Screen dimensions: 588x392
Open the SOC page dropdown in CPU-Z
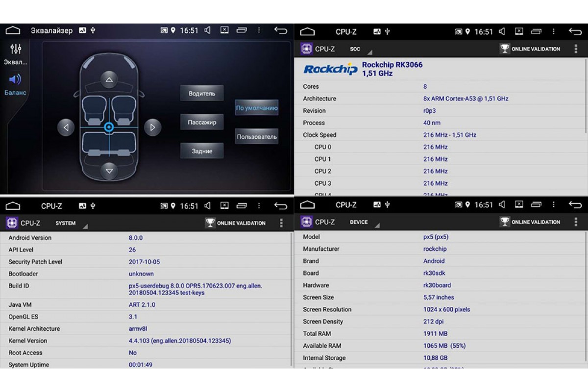coord(361,49)
